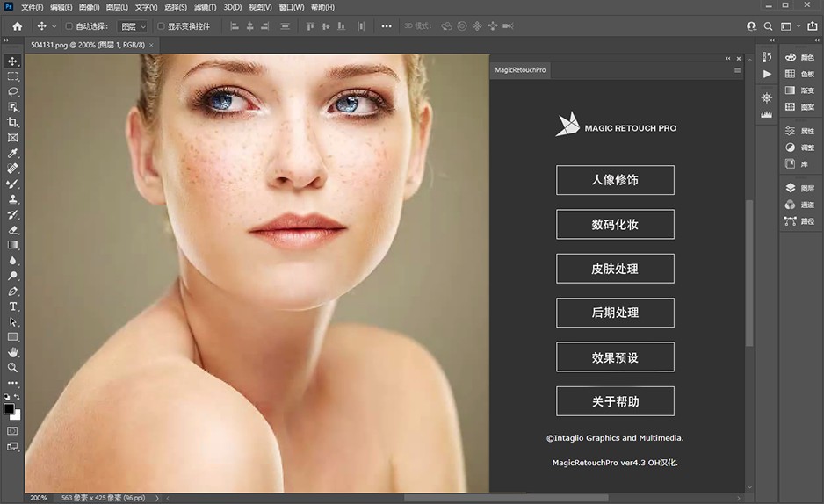The image size is (824, 504).
Task: Open the workspace switcher dropdown
Action: [x=789, y=26]
